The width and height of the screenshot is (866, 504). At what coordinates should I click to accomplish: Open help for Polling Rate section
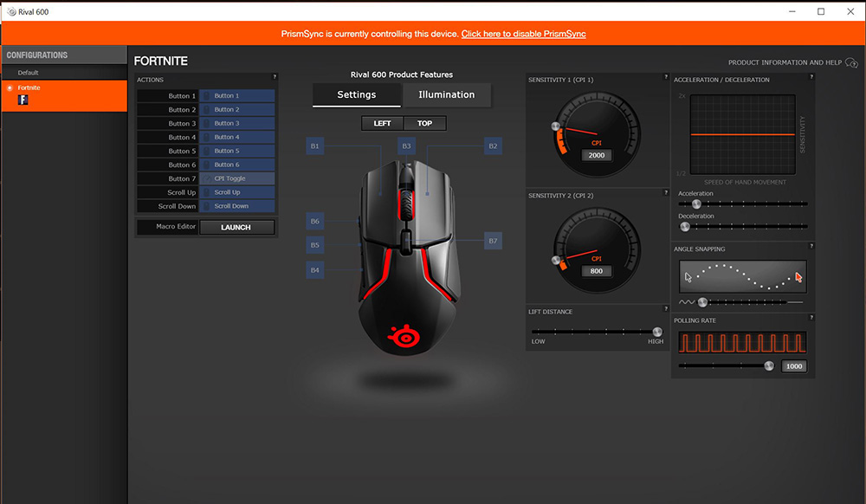click(x=811, y=320)
